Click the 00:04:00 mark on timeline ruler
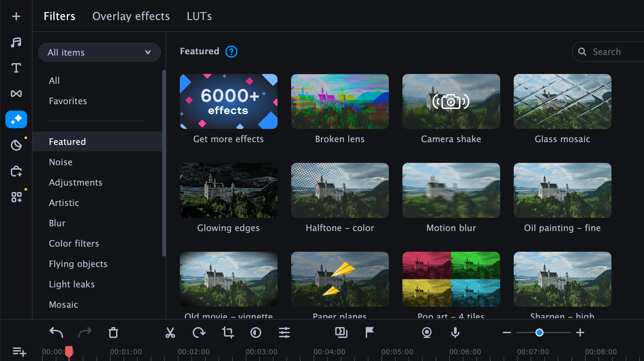This screenshot has height=361, width=644. pos(329,352)
